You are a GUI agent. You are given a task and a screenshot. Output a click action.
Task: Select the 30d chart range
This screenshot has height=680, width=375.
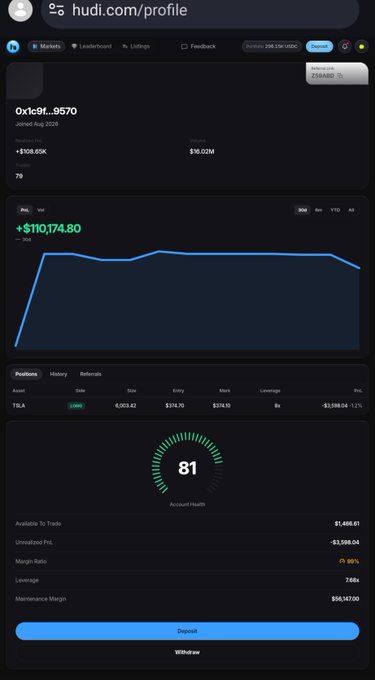click(302, 210)
